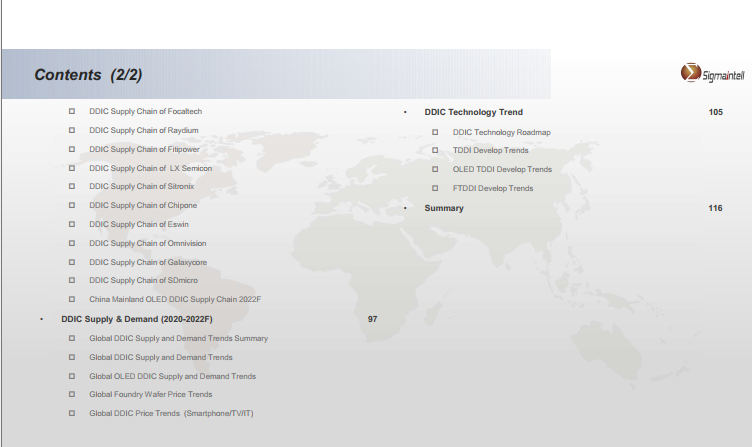Click the square bullet before Galaxycore
Image resolution: width=752 pixels, height=447 pixels.
pos(72,262)
